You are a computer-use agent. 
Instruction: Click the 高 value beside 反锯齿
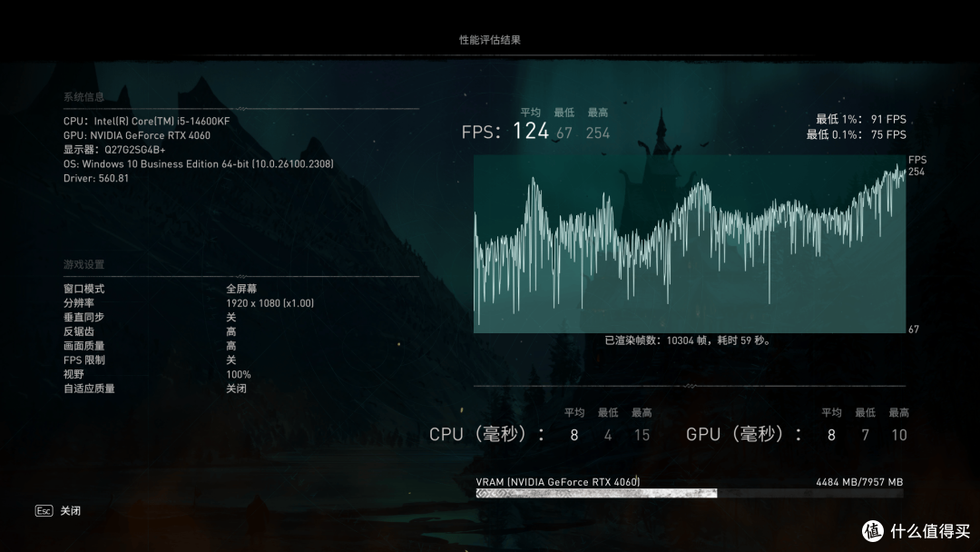231,332
